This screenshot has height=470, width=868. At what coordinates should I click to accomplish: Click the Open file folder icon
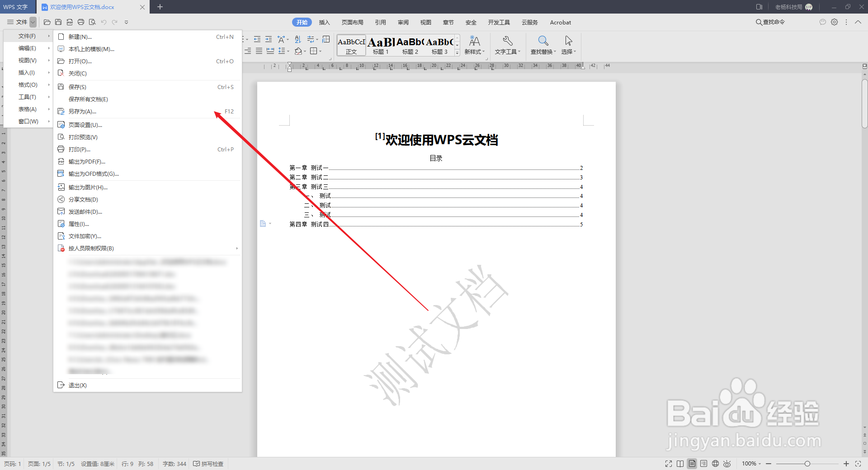point(47,22)
